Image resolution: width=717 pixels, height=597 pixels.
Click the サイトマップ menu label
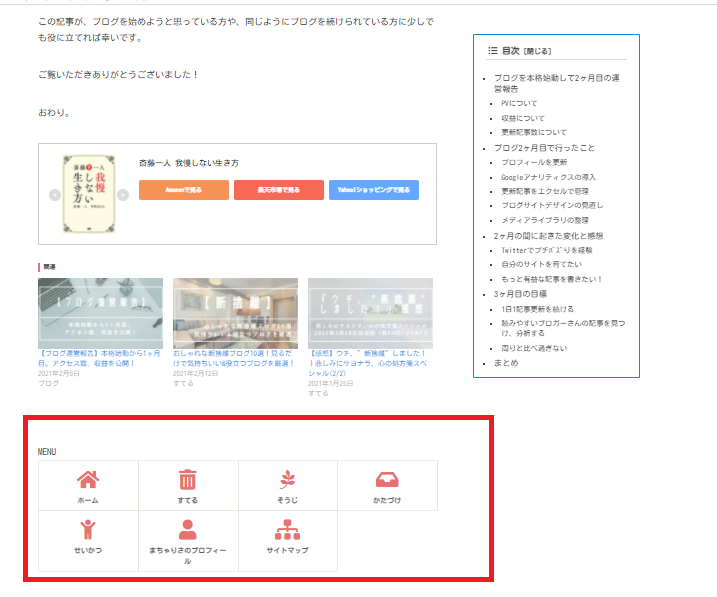click(287, 550)
